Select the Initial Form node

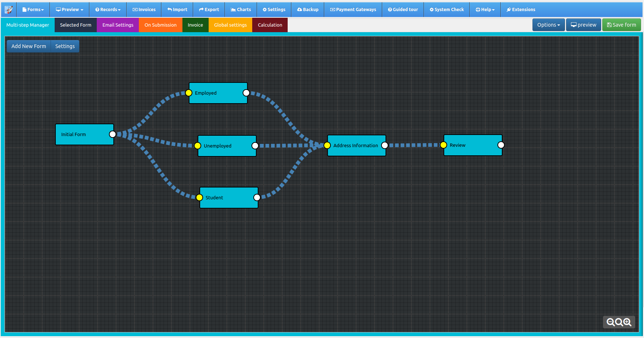point(85,134)
